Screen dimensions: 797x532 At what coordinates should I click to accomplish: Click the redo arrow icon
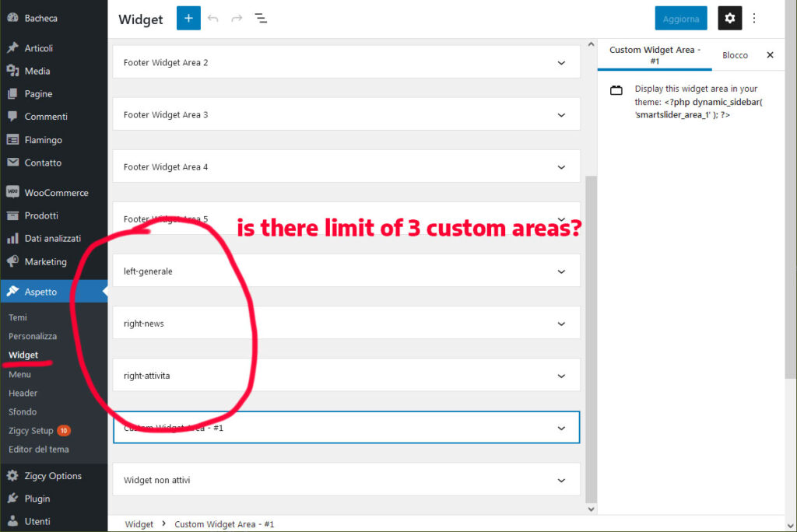(x=237, y=19)
